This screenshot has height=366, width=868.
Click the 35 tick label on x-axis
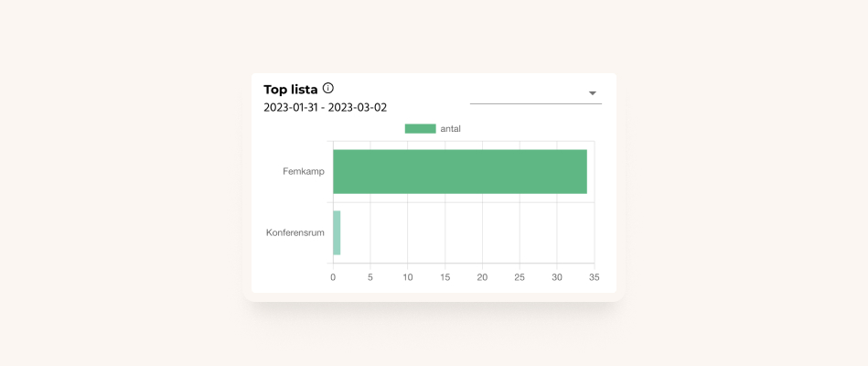pyautogui.click(x=594, y=276)
